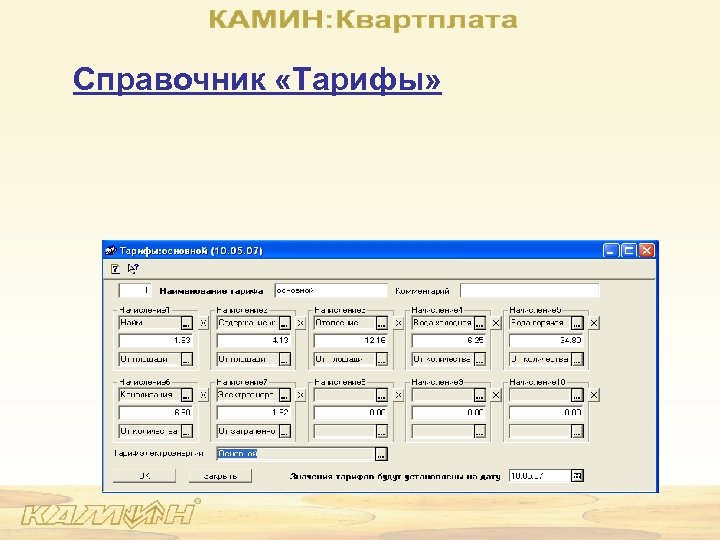720x540 pixels.
Task: Click Начисление3 value field 12.16
Action: (351, 341)
